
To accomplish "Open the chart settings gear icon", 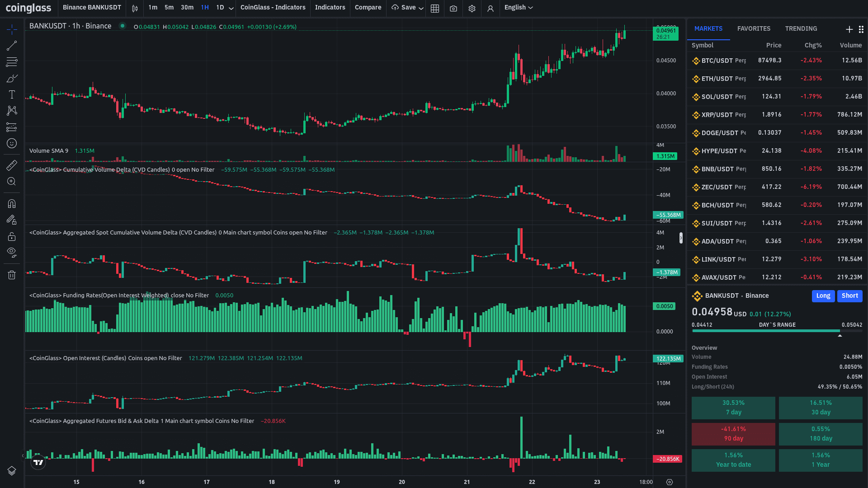I will pos(472,8).
